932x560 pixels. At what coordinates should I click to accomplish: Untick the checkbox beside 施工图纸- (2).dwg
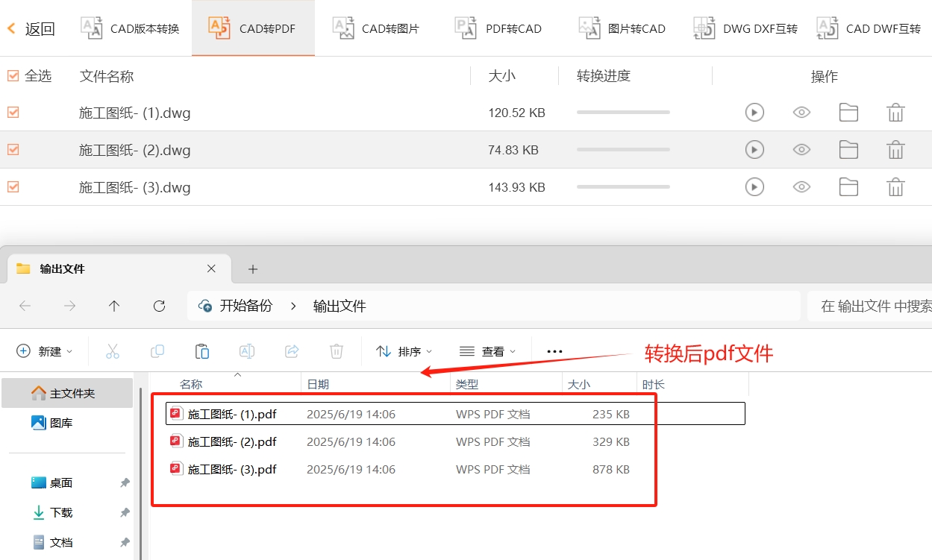pyautogui.click(x=13, y=149)
